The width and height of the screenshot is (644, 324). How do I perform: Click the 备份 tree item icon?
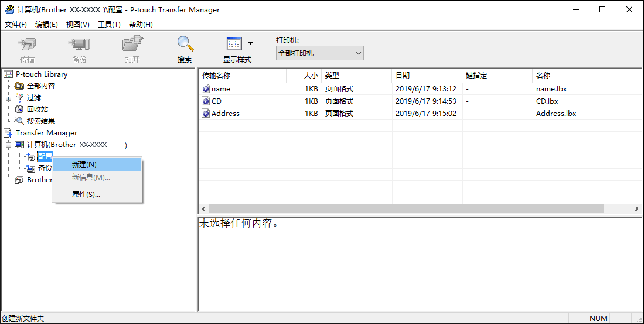[31, 168]
